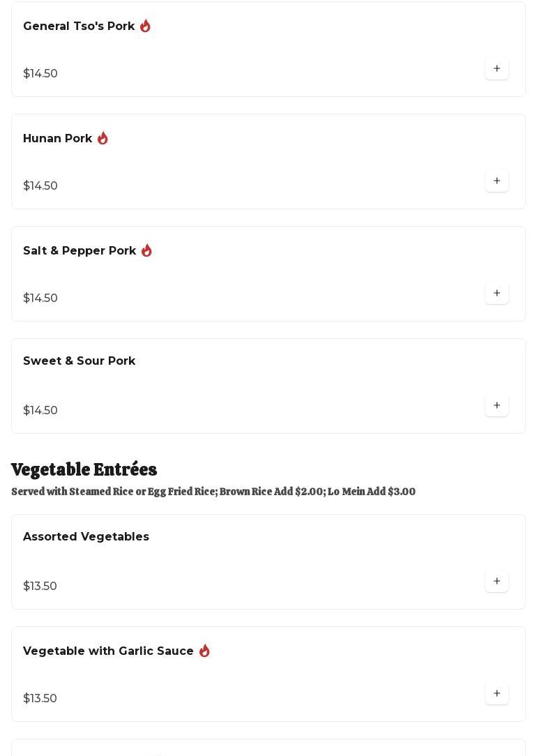Add Assorted Vegetables to cart
This screenshot has height=756, width=537.
pos(497,581)
